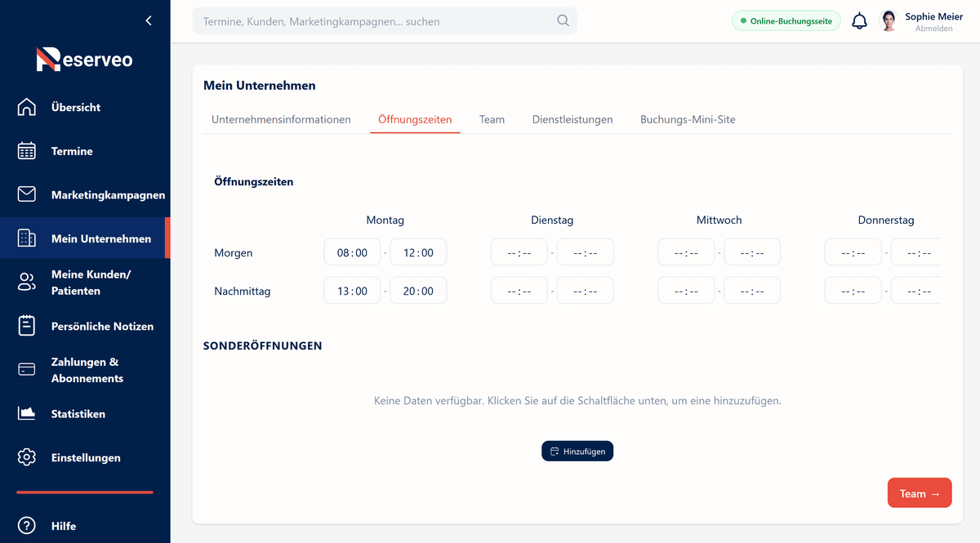The image size is (980, 543).
Task: Click Sophie Meier's profile avatar
Action: click(x=889, y=21)
